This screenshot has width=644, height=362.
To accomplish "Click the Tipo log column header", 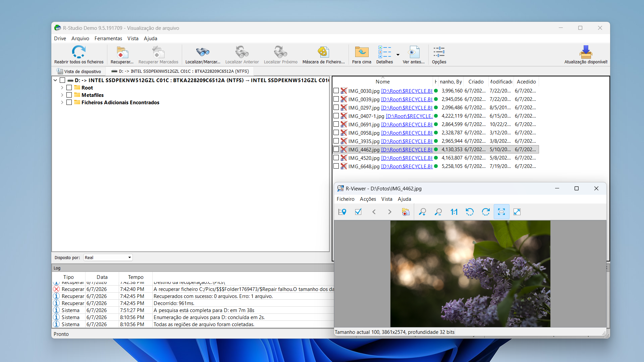I will point(68,277).
